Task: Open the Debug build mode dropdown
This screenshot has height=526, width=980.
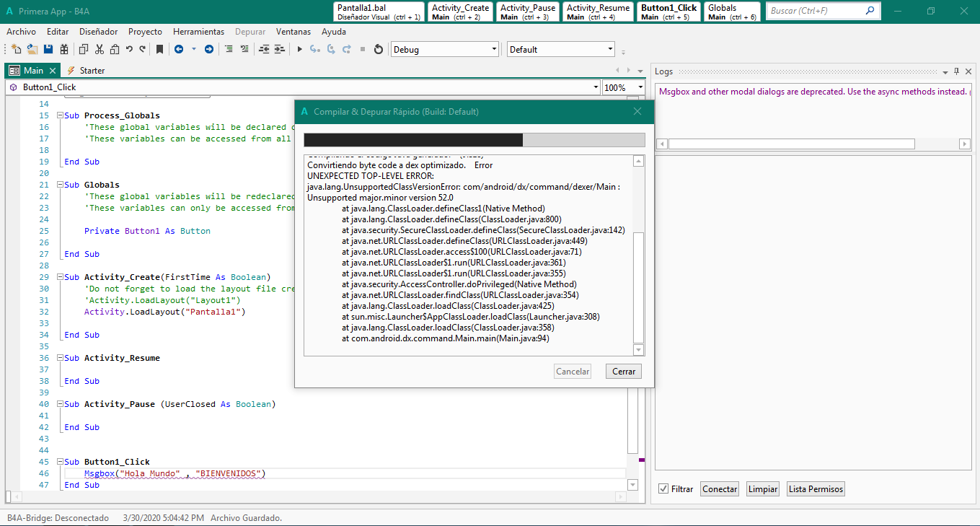Action: click(494, 50)
